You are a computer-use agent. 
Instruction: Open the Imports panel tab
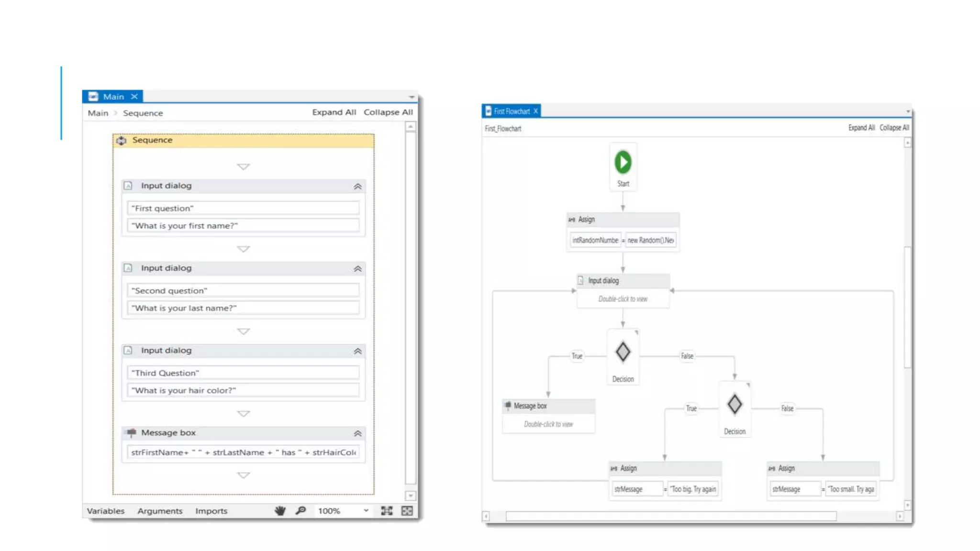pos(211,511)
